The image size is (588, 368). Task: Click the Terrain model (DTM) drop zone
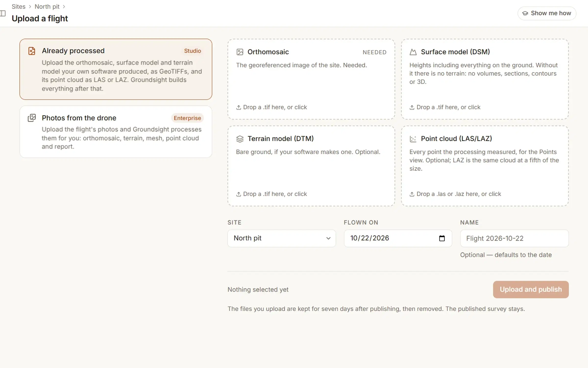(x=311, y=166)
